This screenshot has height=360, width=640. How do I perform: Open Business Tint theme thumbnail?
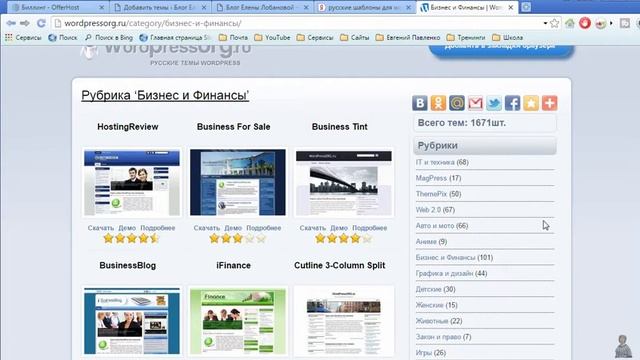tap(344, 182)
